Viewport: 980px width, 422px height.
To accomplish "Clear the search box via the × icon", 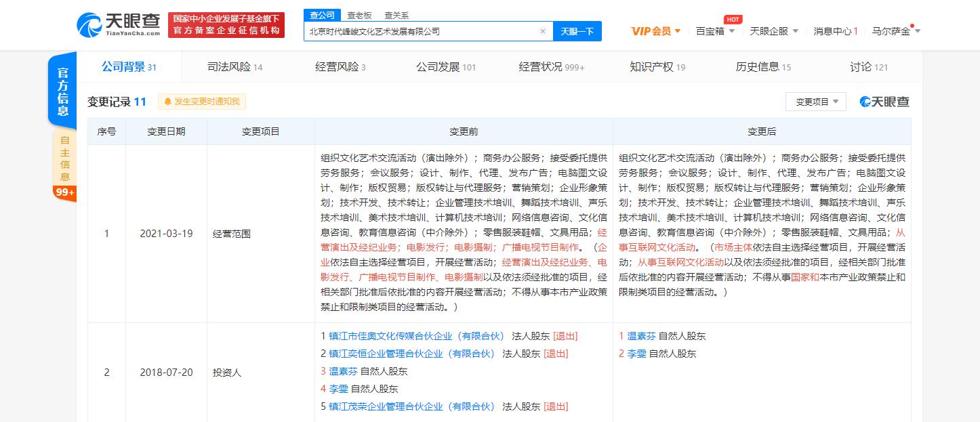I will pos(542,30).
